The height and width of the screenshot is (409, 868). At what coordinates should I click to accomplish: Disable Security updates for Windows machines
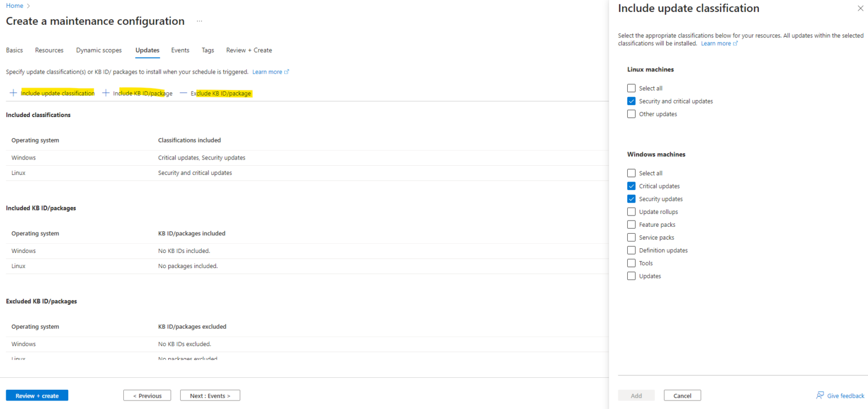coord(631,199)
